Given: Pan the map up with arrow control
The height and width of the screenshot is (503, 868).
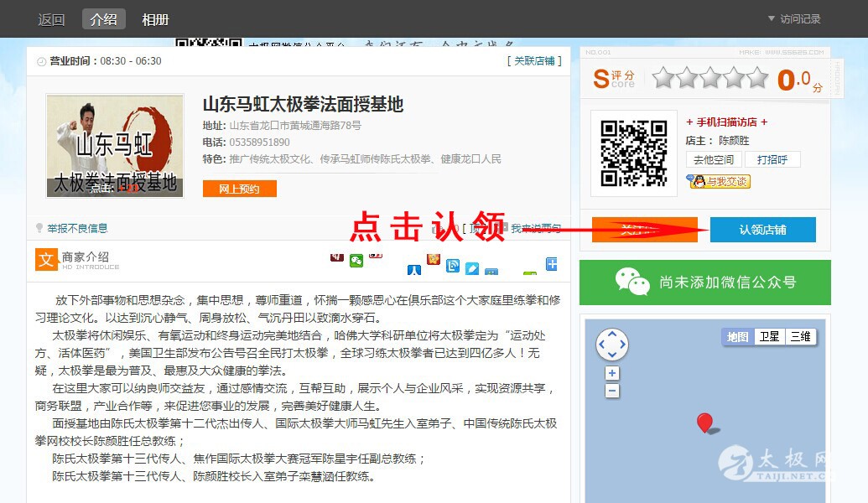Looking at the screenshot, I should coord(612,334).
